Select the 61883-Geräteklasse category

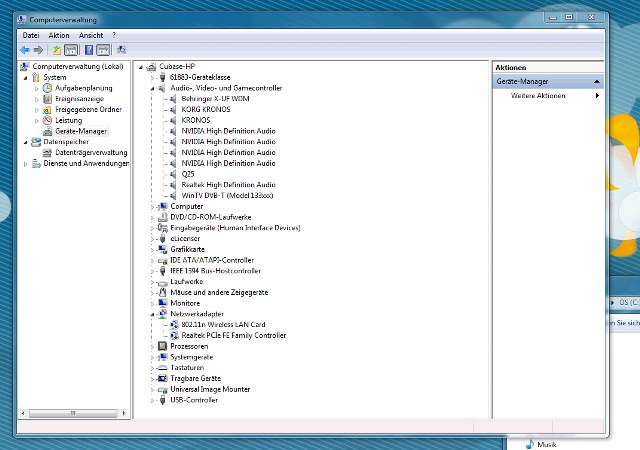tap(200, 77)
